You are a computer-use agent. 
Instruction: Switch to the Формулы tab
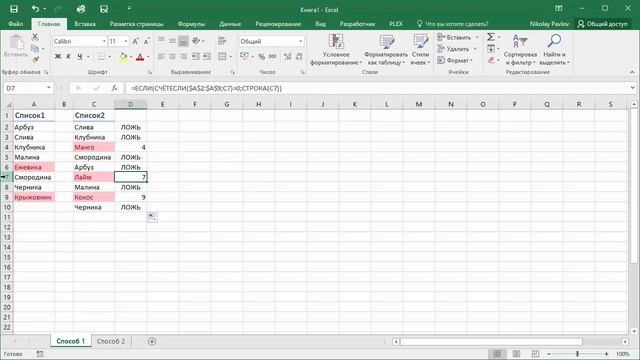[x=191, y=24]
